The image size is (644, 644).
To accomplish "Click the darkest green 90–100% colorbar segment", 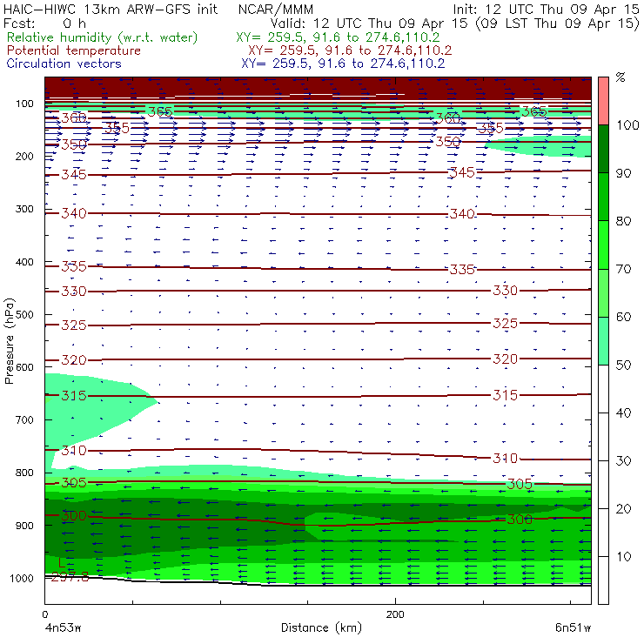I will pos(603,149).
